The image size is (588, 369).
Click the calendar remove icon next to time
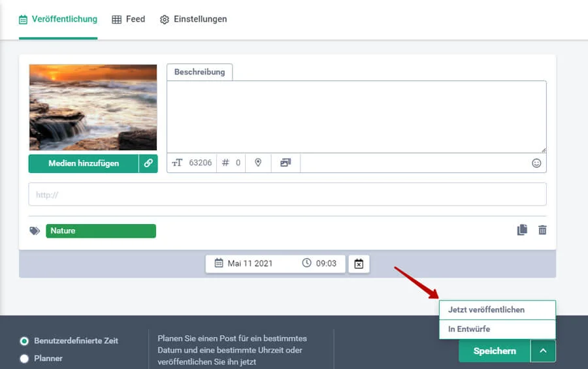click(x=359, y=264)
